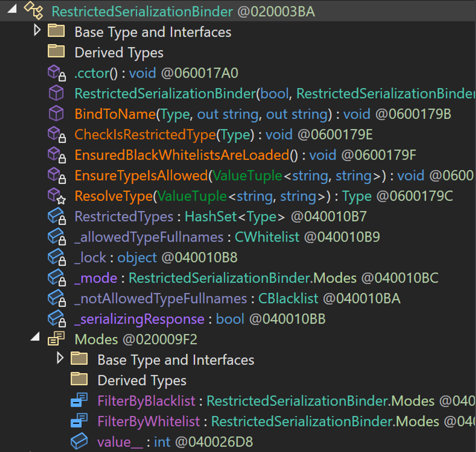Select the FilterByWhitelist enum member
This screenshot has height=452, width=476.
[x=149, y=421]
